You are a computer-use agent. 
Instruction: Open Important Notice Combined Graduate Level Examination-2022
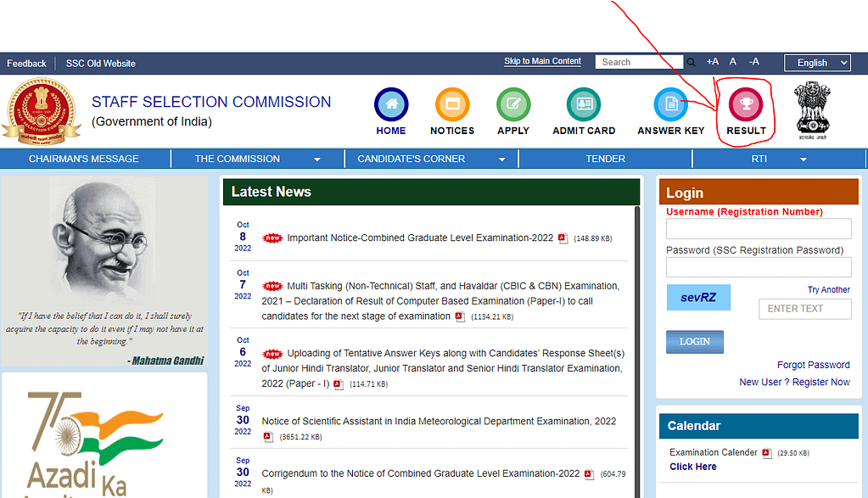[x=420, y=238]
